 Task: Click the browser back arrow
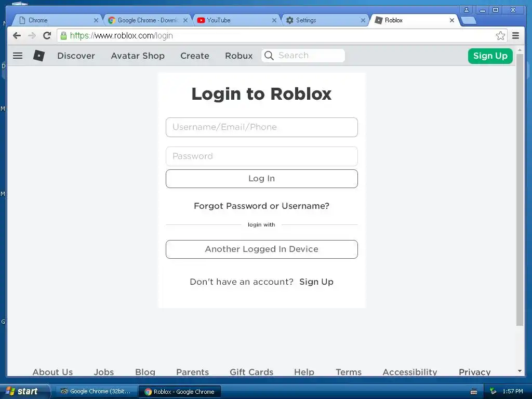point(17,36)
